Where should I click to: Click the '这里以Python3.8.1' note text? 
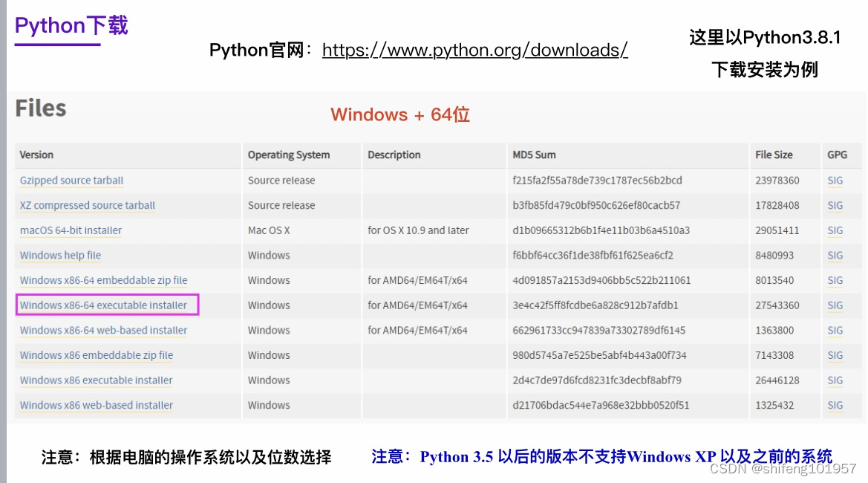click(x=765, y=38)
